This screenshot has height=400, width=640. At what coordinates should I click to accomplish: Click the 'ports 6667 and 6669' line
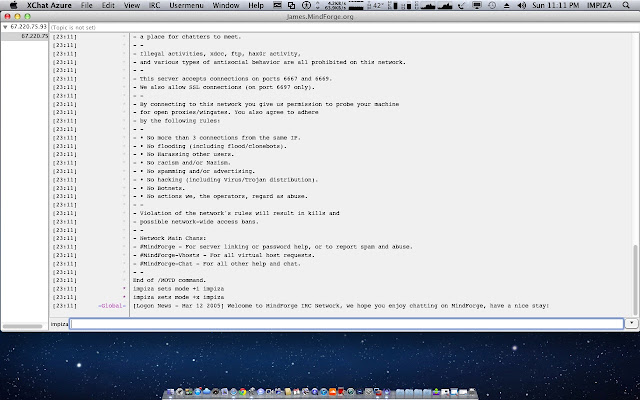pyautogui.click(x=233, y=79)
